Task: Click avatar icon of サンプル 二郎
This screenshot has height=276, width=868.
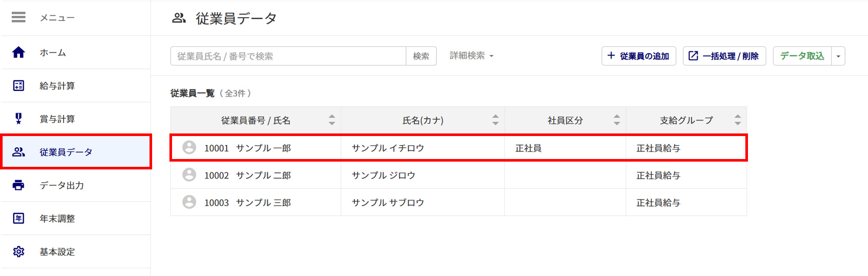Action: point(189,175)
